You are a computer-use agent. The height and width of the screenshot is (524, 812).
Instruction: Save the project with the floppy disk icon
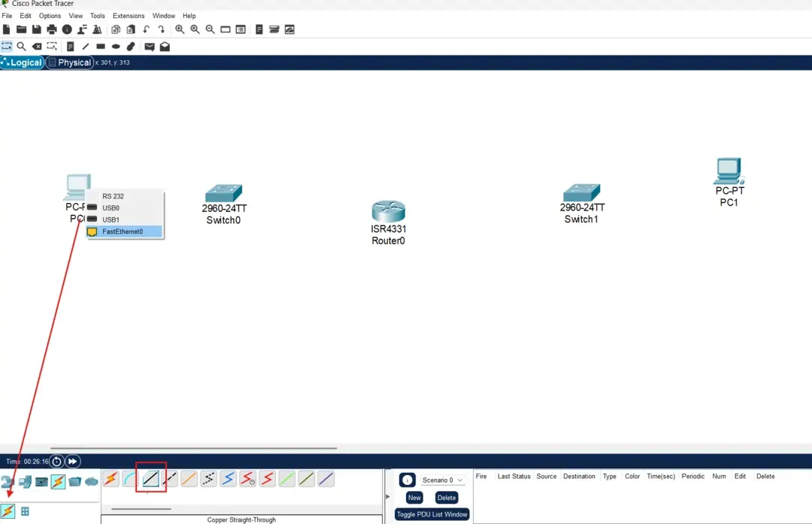click(36, 29)
